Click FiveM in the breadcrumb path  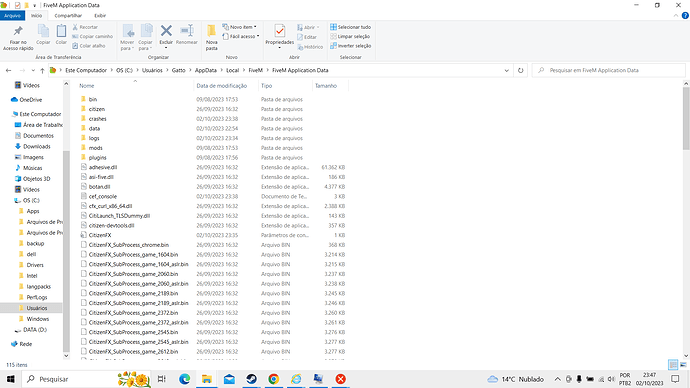(255, 70)
